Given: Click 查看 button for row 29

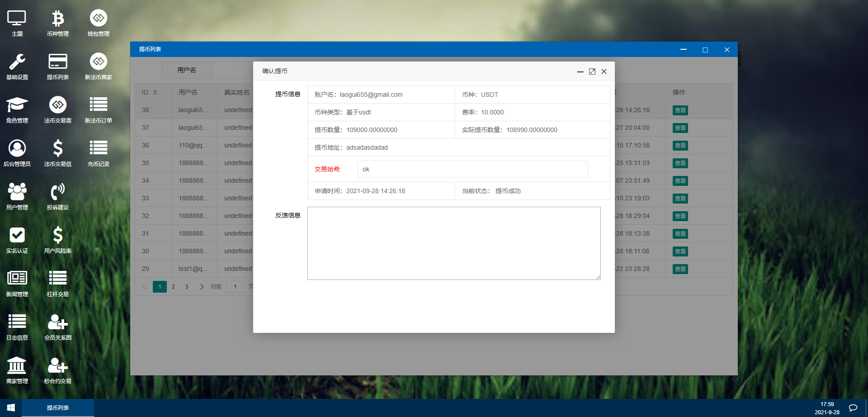Looking at the screenshot, I should (x=680, y=269).
